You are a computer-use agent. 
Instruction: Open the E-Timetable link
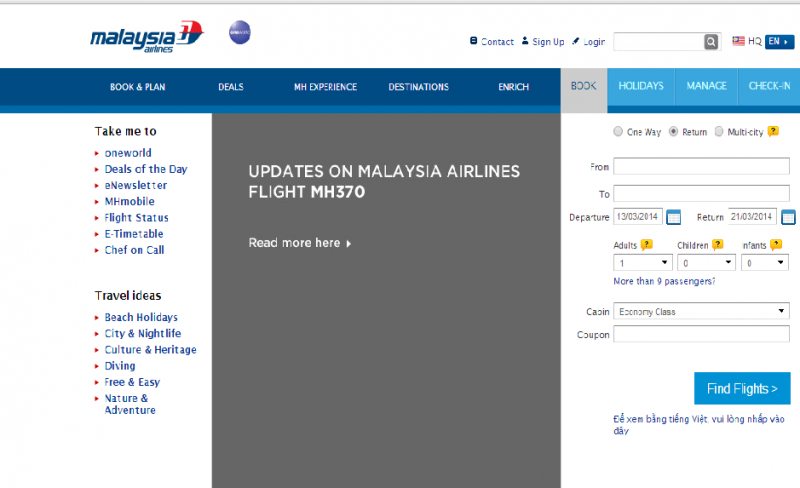coord(134,234)
